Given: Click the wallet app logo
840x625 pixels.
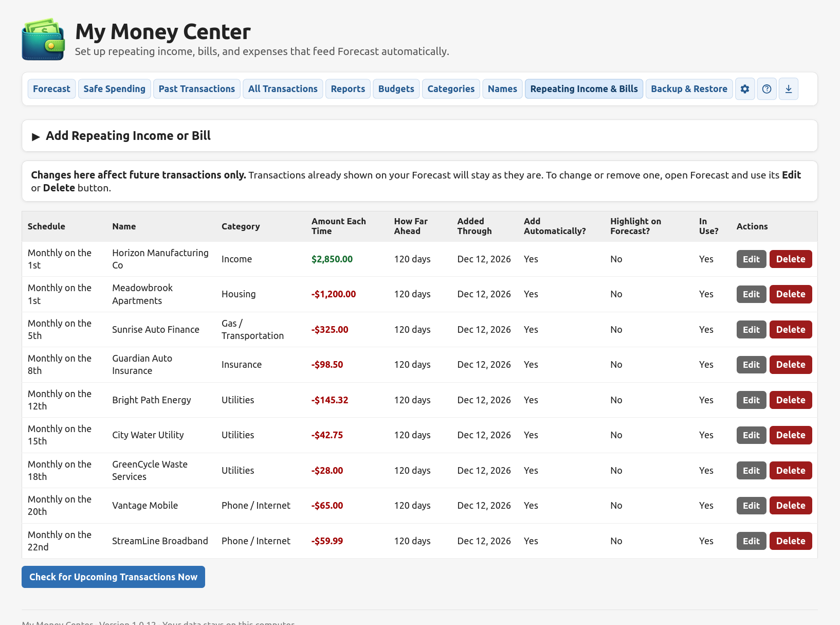Looking at the screenshot, I should [x=43, y=40].
